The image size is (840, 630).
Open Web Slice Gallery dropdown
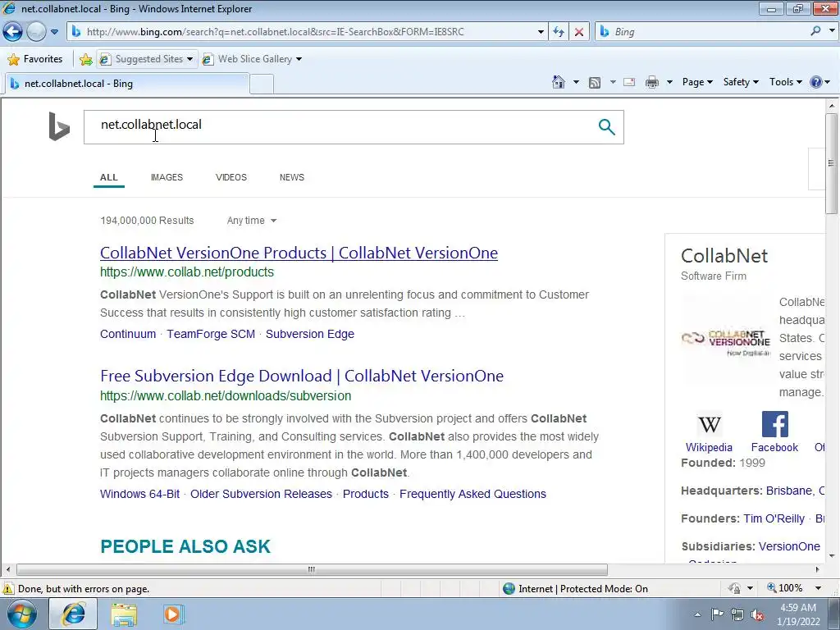[252, 59]
